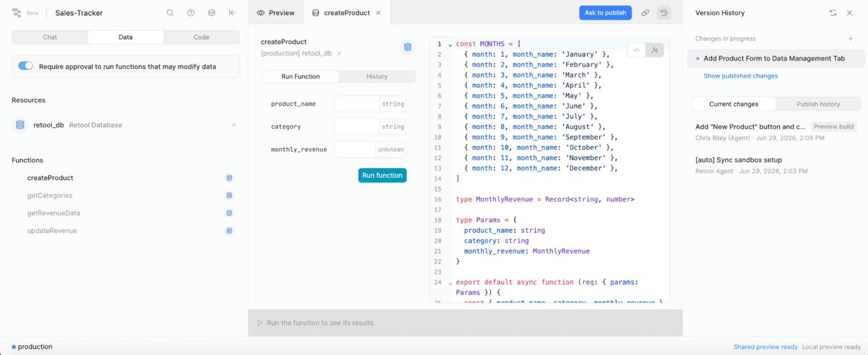Click the tools icon in code editor
The image size is (868, 355).
[654, 50]
